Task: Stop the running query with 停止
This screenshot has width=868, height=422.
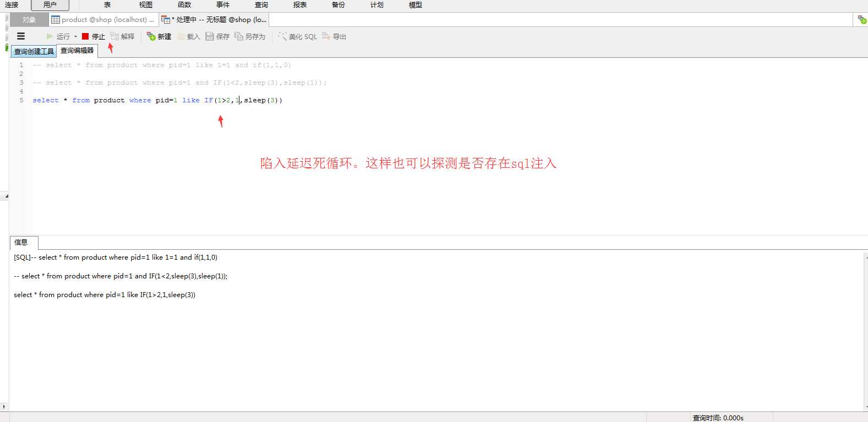Action: 94,36
